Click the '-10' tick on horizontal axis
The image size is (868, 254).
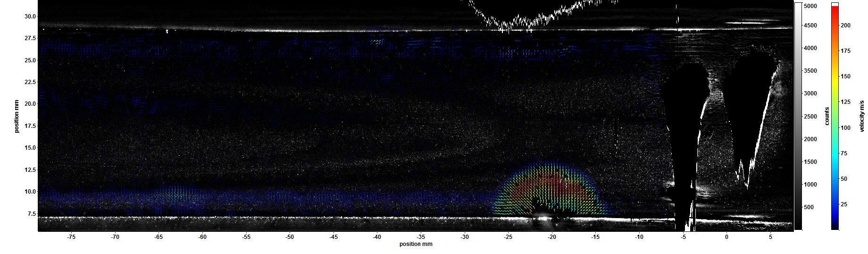point(639,237)
